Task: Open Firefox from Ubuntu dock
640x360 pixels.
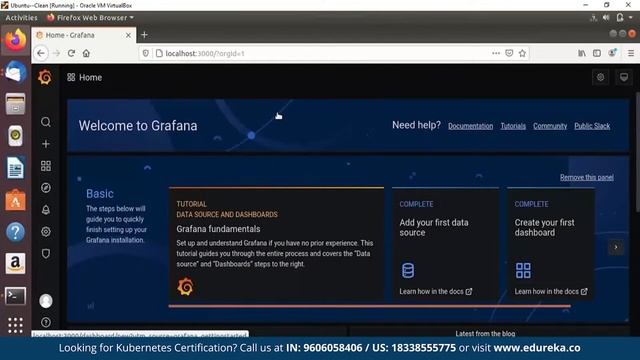Action: [x=16, y=40]
